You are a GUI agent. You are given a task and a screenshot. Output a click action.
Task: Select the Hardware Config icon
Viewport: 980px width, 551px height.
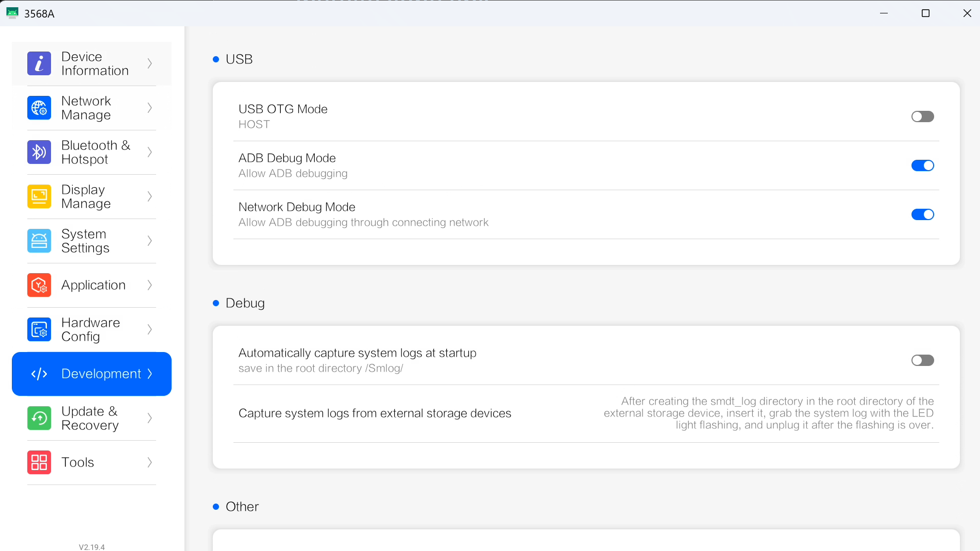39,329
